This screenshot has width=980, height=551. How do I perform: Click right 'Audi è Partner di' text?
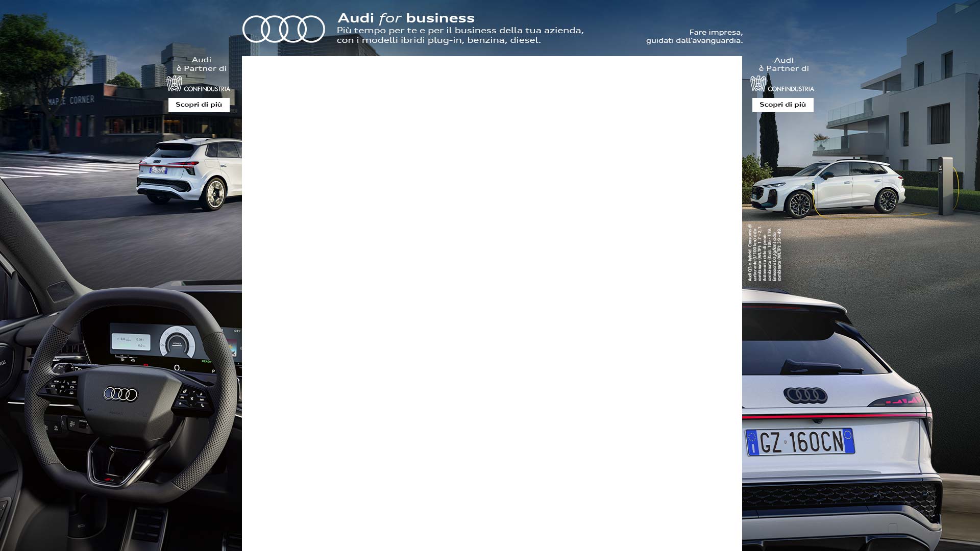click(x=783, y=64)
